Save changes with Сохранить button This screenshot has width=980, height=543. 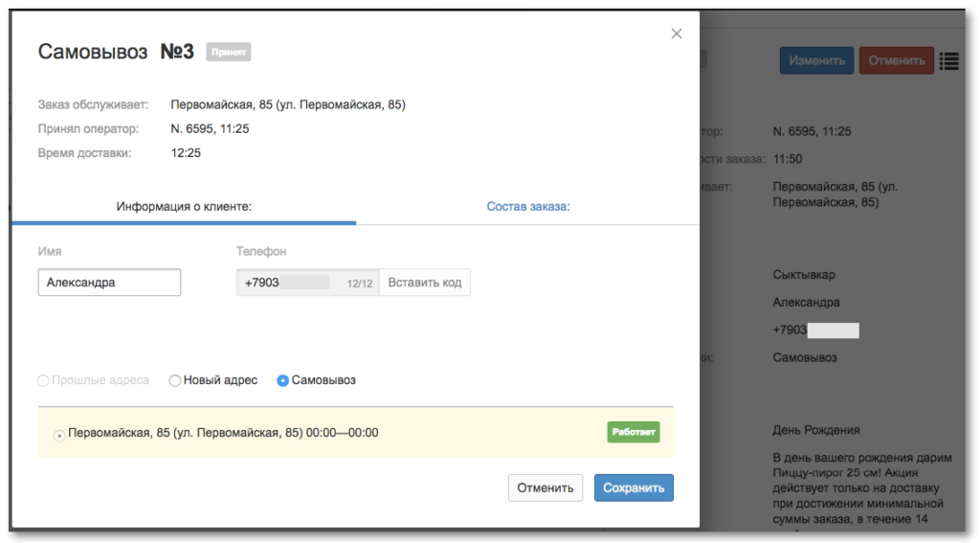pos(634,488)
